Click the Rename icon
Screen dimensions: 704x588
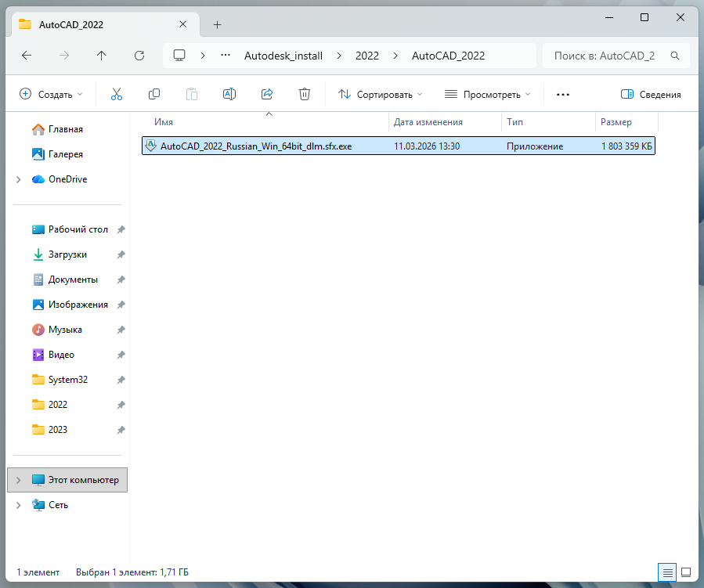229,94
